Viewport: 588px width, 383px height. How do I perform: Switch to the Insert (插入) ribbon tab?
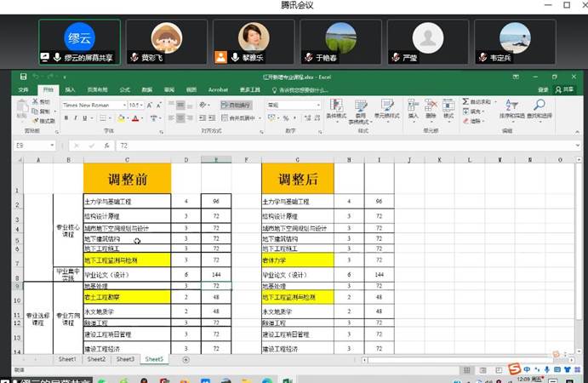pyautogui.click(x=70, y=89)
